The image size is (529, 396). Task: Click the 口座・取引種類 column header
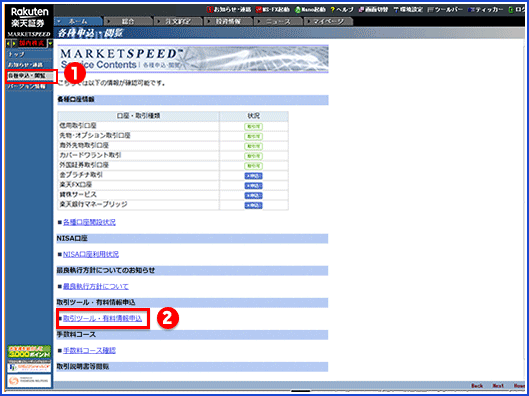(x=138, y=116)
